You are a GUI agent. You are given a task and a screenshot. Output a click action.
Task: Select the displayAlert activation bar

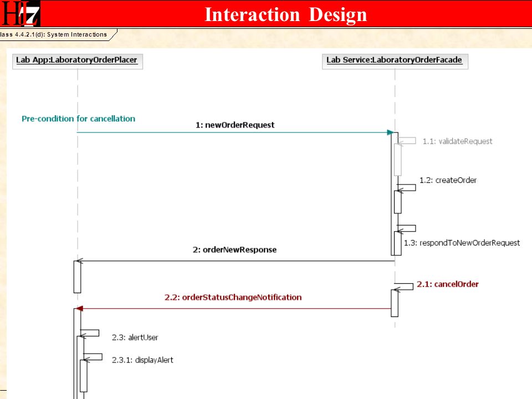(84, 376)
